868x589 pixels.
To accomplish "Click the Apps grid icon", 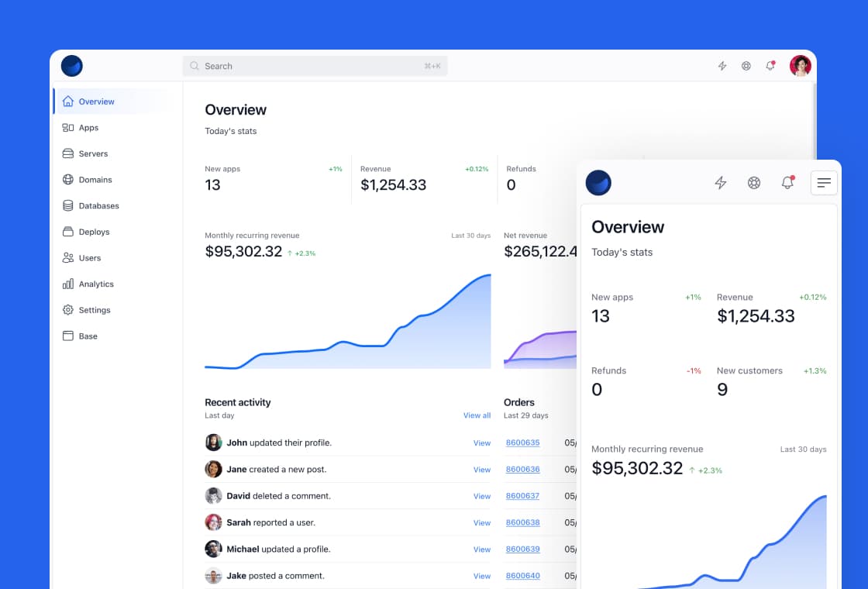I will click(x=68, y=127).
